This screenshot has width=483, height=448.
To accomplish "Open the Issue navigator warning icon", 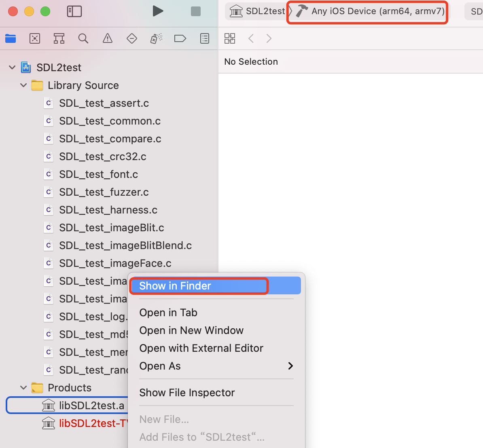I will pyautogui.click(x=108, y=38).
